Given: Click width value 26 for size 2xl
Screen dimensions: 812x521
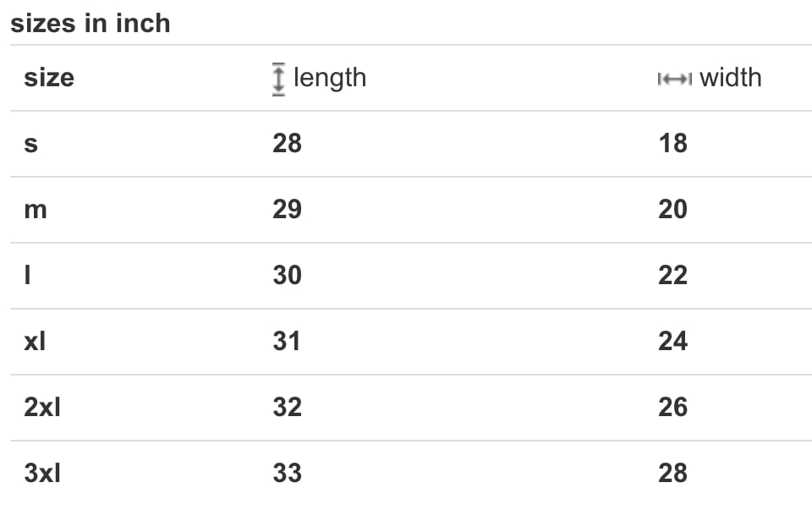Looking at the screenshot, I should pos(672,407).
